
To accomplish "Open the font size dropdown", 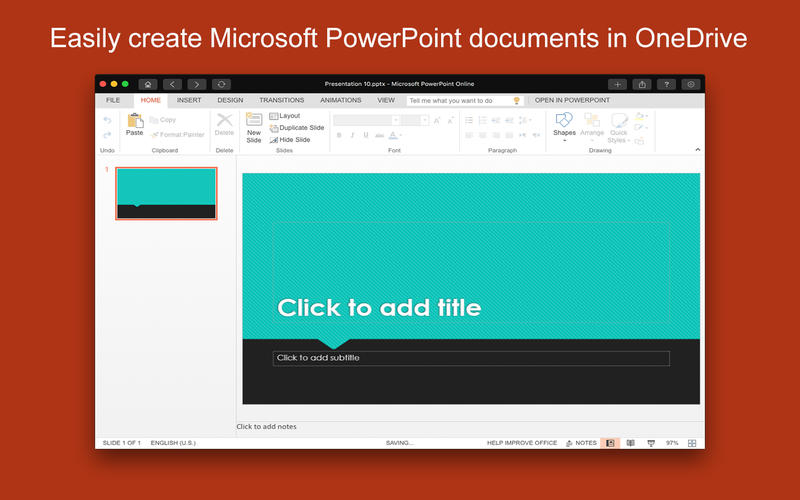I will [x=424, y=120].
